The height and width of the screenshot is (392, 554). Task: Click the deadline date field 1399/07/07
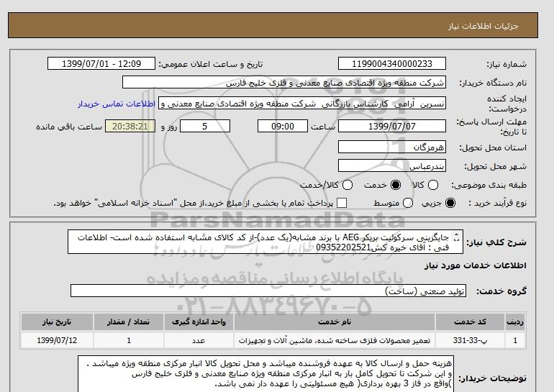tap(392, 126)
